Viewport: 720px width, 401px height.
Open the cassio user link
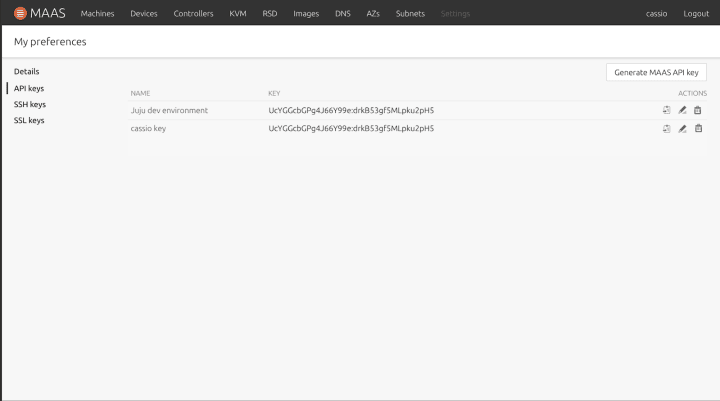[x=656, y=14]
